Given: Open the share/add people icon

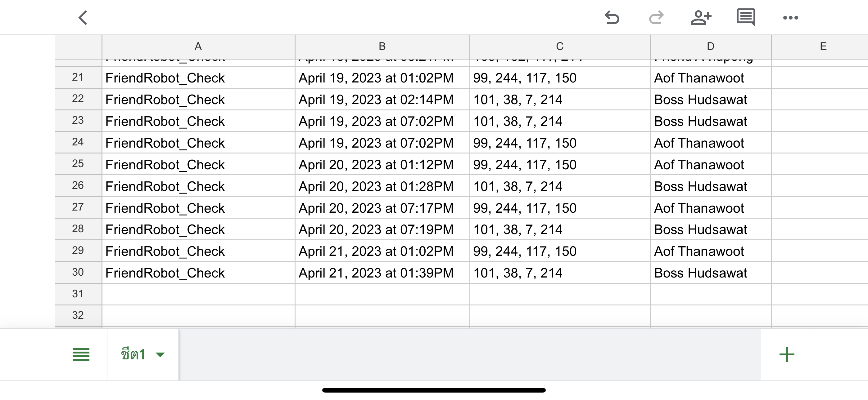Looking at the screenshot, I should click(x=701, y=17).
